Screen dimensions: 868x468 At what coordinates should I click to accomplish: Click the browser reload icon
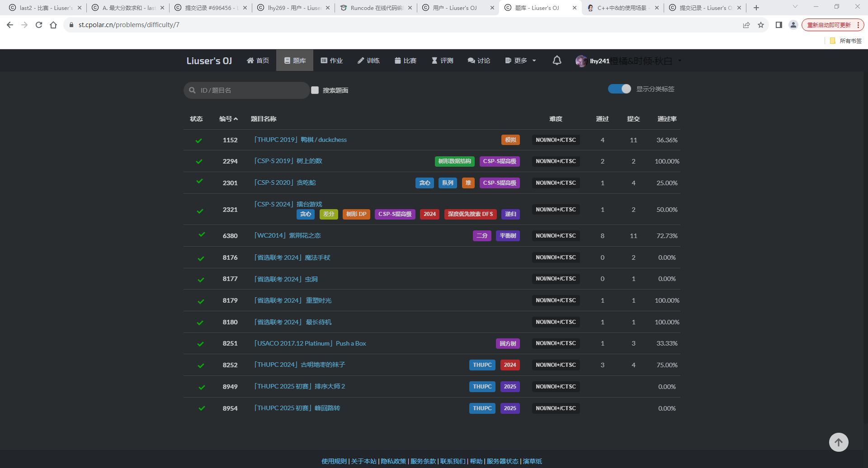pos(39,25)
